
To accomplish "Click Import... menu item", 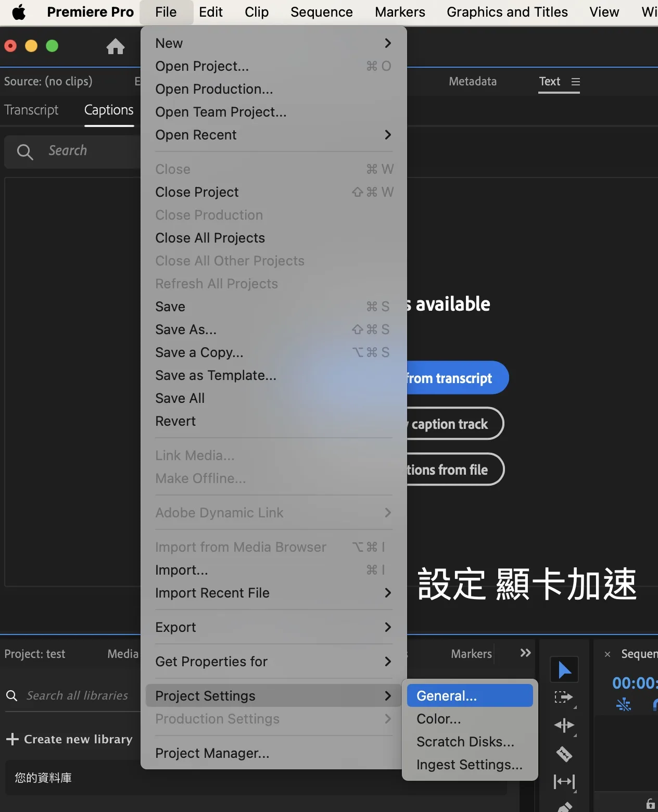I will [273, 570].
